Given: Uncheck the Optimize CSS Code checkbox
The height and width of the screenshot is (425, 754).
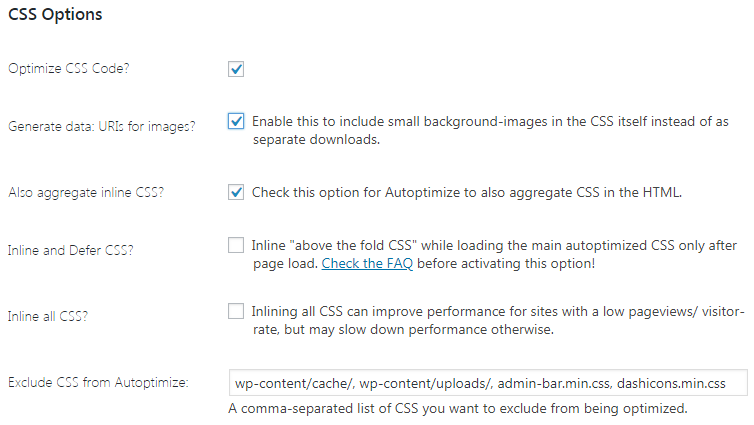Looking at the screenshot, I should click(x=236, y=69).
